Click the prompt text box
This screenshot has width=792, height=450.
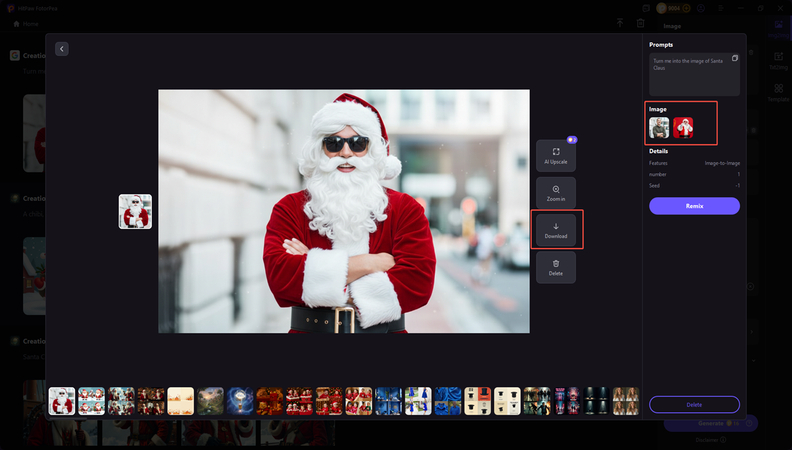click(694, 74)
